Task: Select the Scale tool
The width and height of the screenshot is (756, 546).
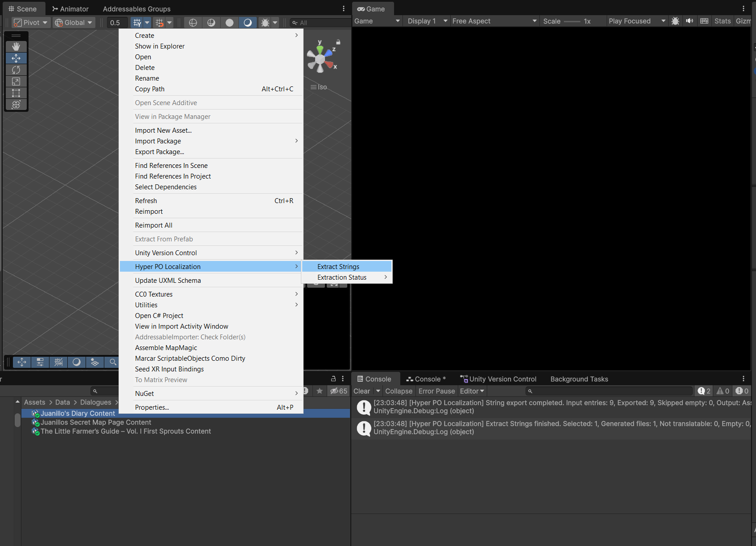Action: click(16, 81)
